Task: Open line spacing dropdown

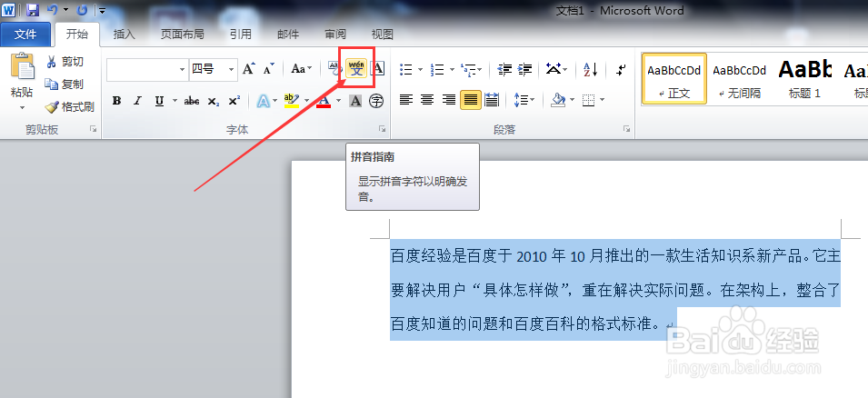Action: [x=524, y=100]
